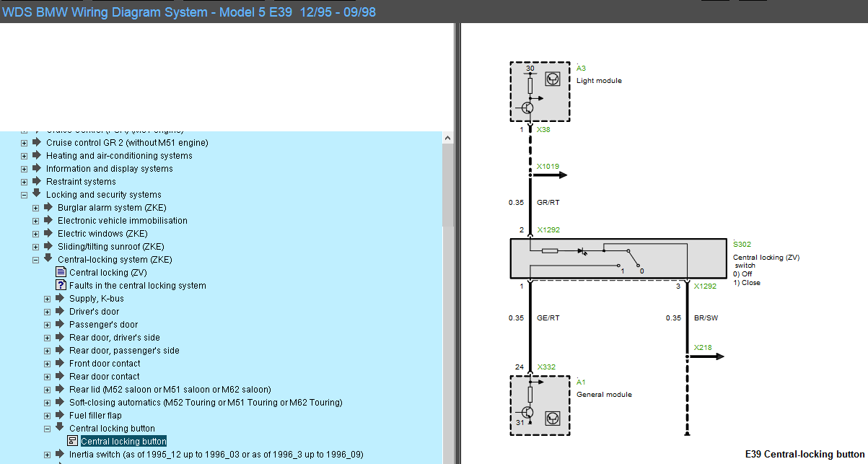Expand the Rear door contact node

pyautogui.click(x=47, y=377)
